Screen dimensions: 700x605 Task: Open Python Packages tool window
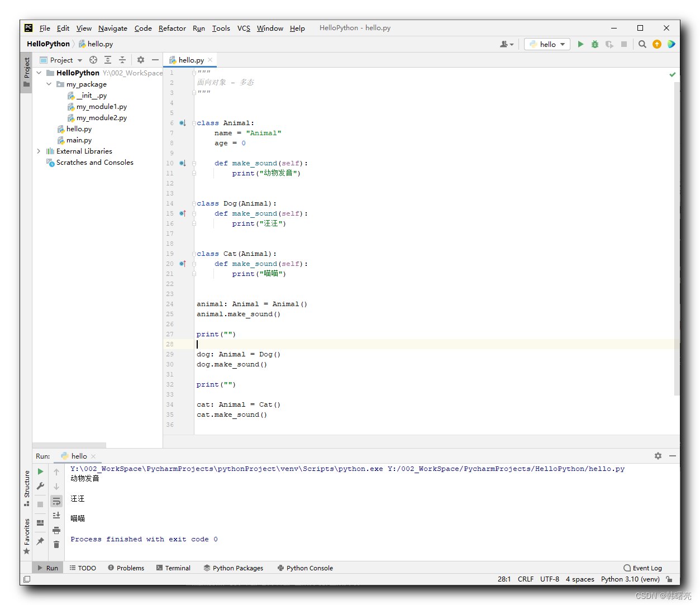234,568
